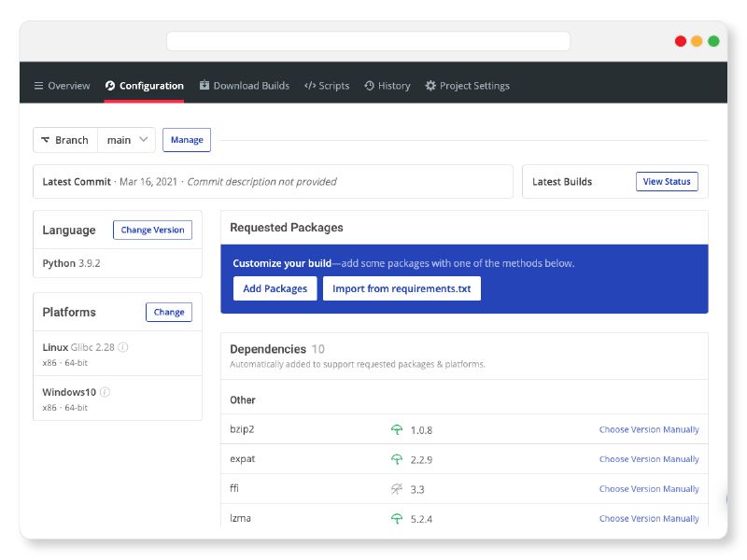Click the View Status button

[x=667, y=181]
